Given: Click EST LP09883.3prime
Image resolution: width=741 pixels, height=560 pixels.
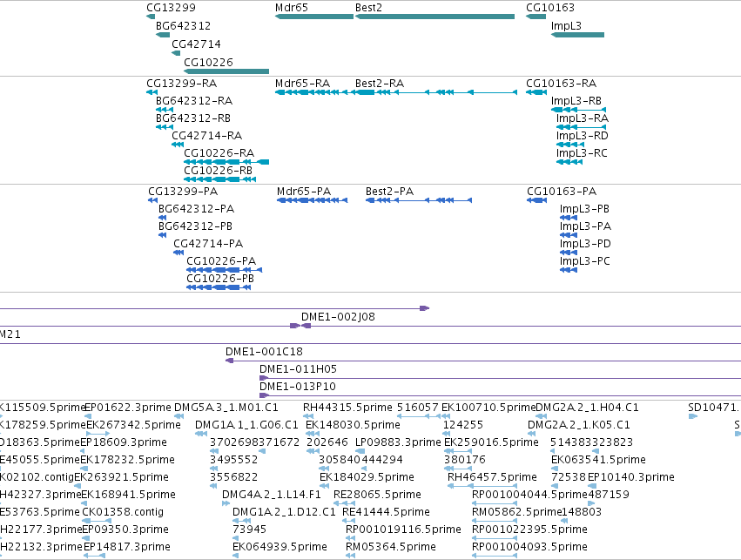Looking at the screenshot, I should click(x=398, y=442).
